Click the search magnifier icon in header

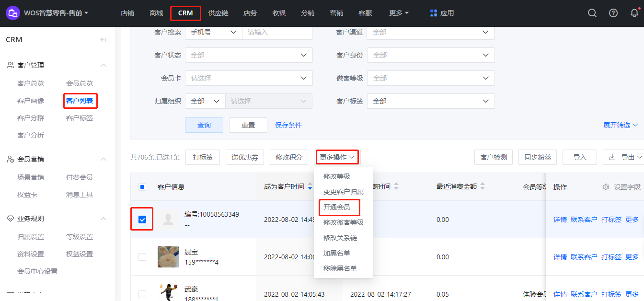[x=592, y=13]
